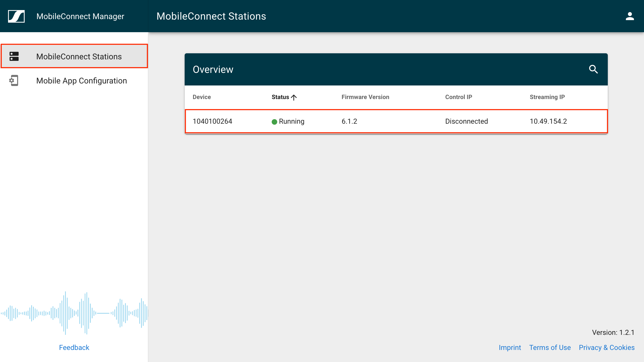
Task: Click firmware version 6.1.2 cell
Action: click(x=349, y=121)
